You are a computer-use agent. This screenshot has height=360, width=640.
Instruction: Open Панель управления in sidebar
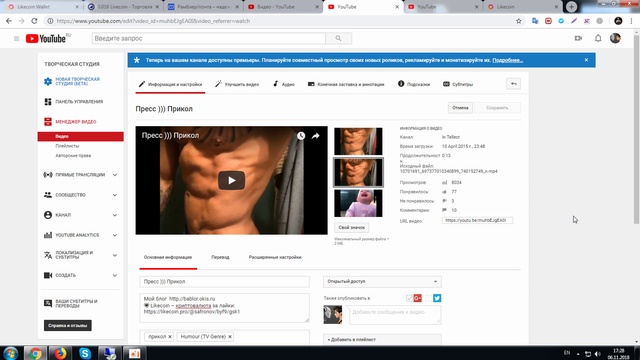pyautogui.click(x=80, y=102)
